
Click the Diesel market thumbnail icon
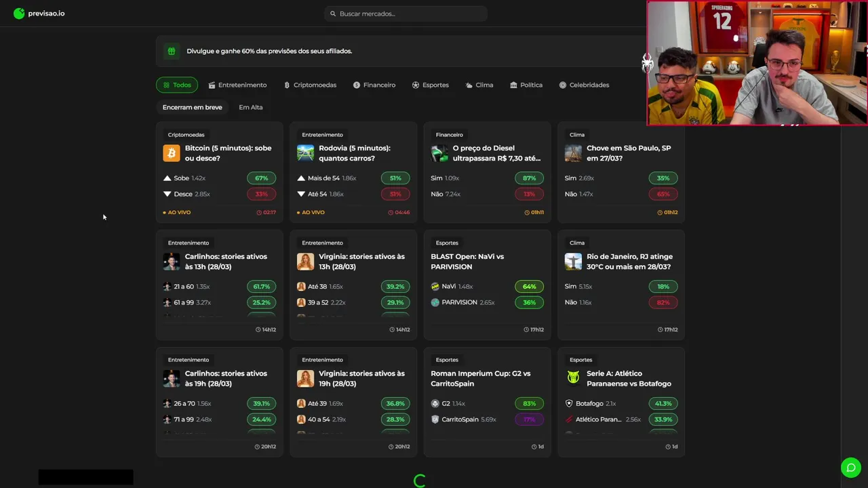click(x=439, y=153)
